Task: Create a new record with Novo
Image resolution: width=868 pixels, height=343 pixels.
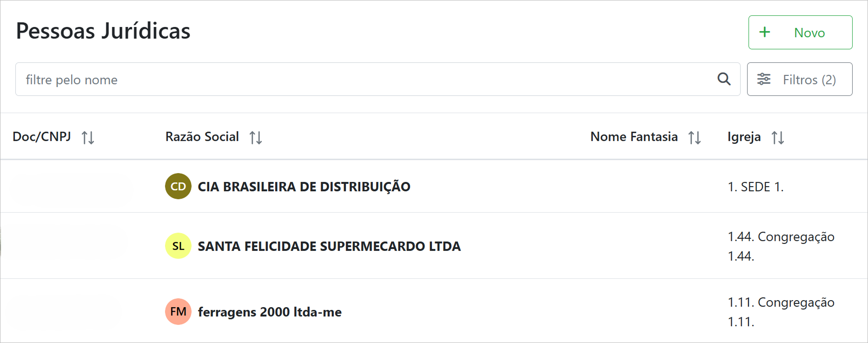Action: point(800,32)
